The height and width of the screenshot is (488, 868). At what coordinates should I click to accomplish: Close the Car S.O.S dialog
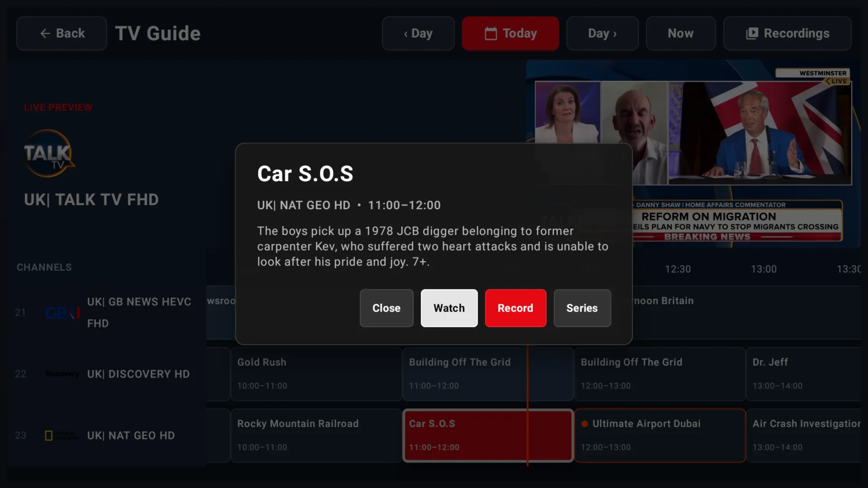point(387,308)
